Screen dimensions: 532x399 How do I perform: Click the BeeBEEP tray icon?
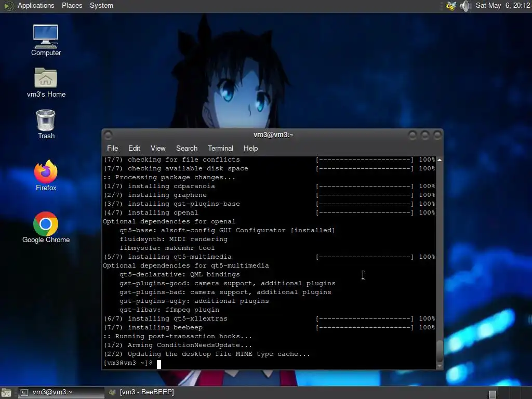451,6
